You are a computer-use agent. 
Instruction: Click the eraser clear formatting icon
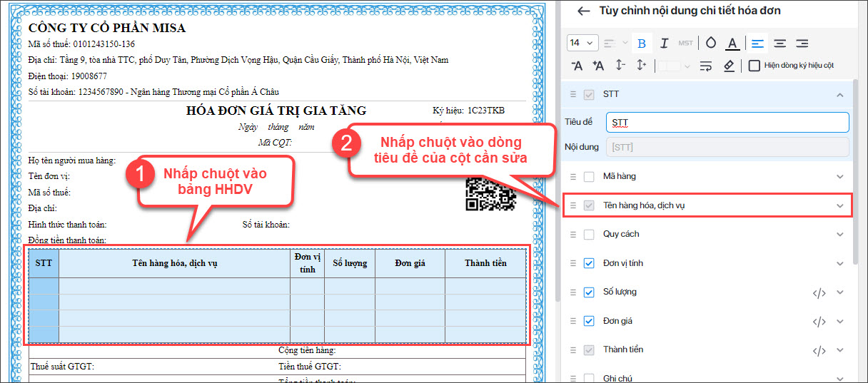coord(728,66)
